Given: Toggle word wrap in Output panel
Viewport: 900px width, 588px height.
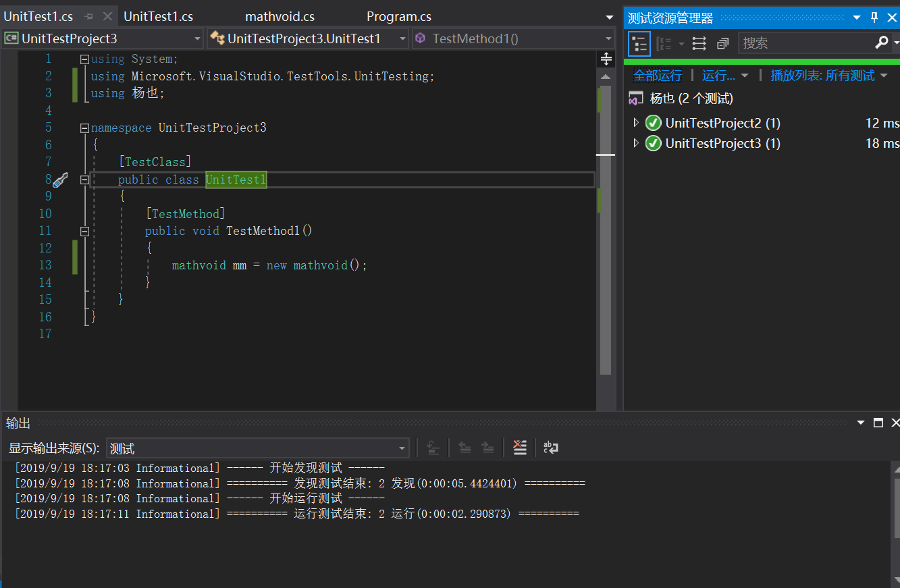Looking at the screenshot, I should click(x=551, y=448).
